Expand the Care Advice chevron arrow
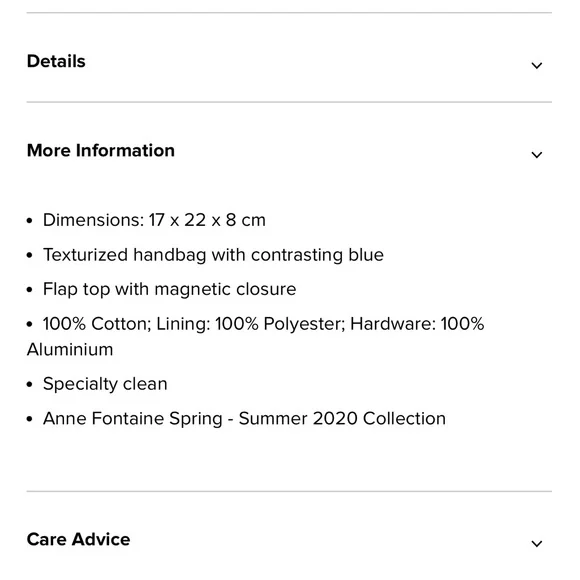This screenshot has width=580, height=580. [x=536, y=544]
